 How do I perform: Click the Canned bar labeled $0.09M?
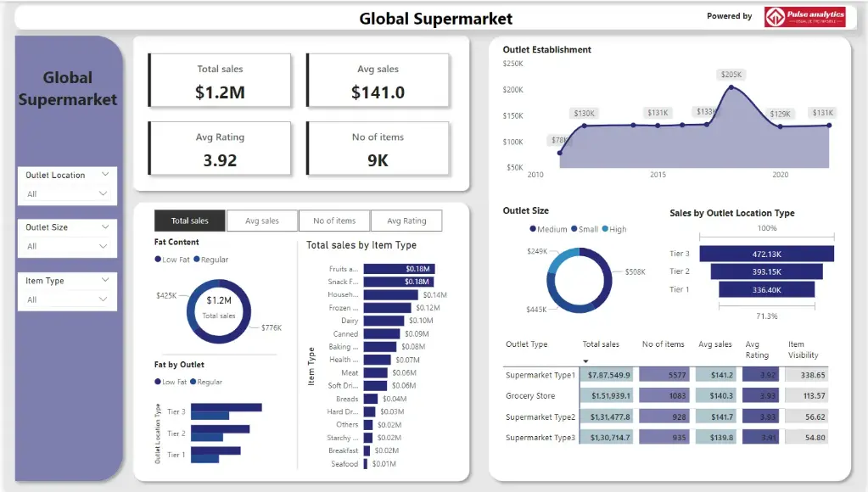coord(382,333)
